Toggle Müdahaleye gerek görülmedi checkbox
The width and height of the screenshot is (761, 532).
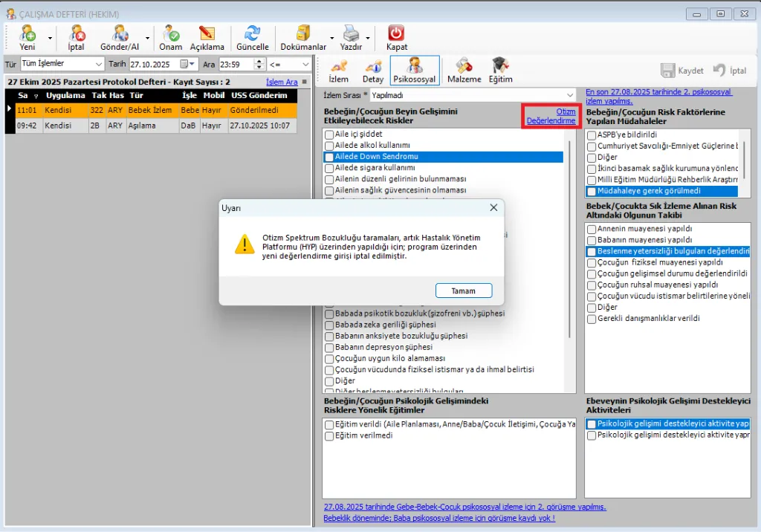[x=591, y=191]
